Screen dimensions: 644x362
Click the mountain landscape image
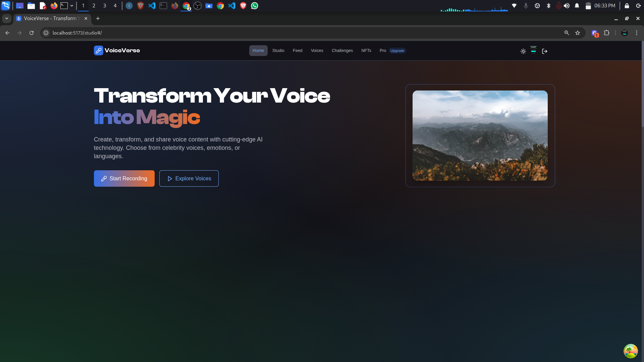coord(480,136)
